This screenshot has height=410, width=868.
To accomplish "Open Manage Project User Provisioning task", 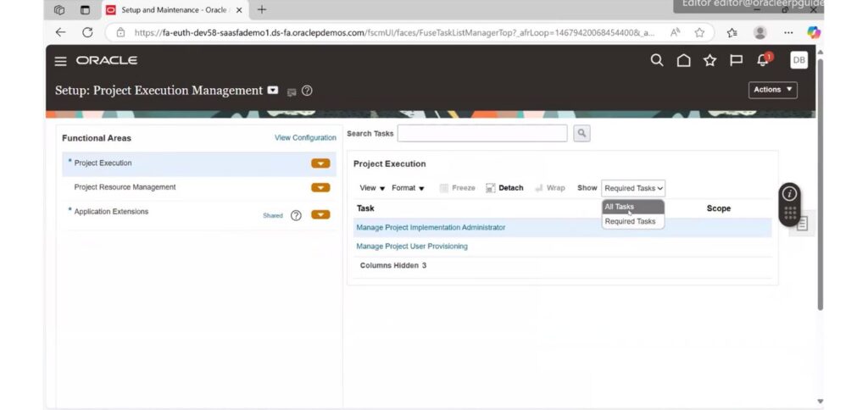I will (x=412, y=247).
